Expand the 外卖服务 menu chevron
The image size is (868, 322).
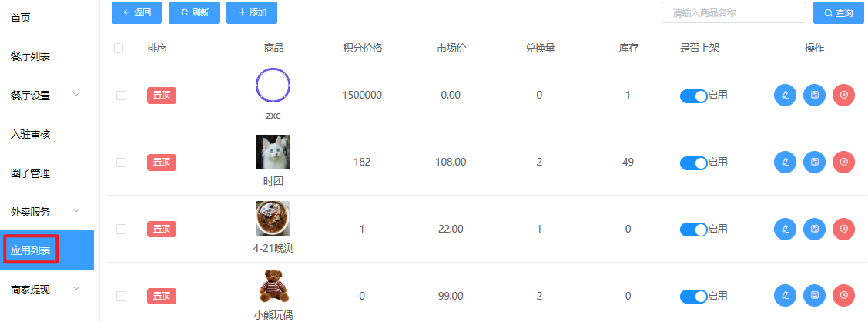click(x=76, y=211)
